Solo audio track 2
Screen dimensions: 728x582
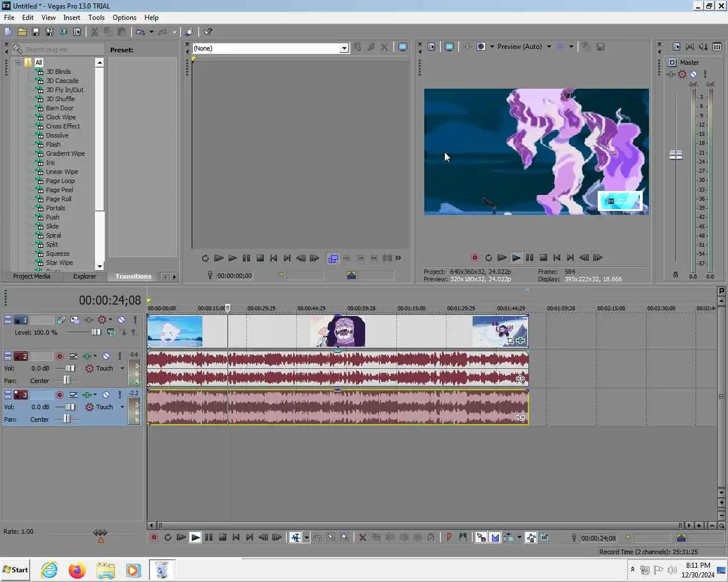coord(119,356)
